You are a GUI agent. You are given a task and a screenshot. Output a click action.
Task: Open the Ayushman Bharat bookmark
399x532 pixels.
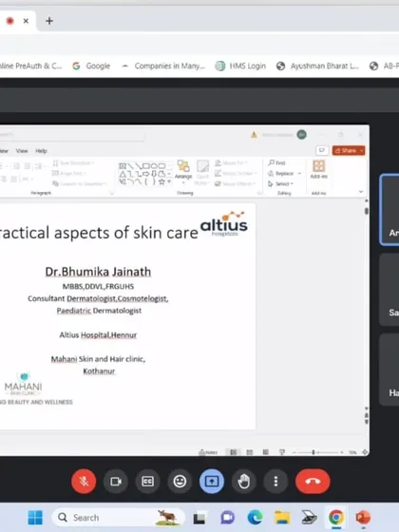point(317,66)
